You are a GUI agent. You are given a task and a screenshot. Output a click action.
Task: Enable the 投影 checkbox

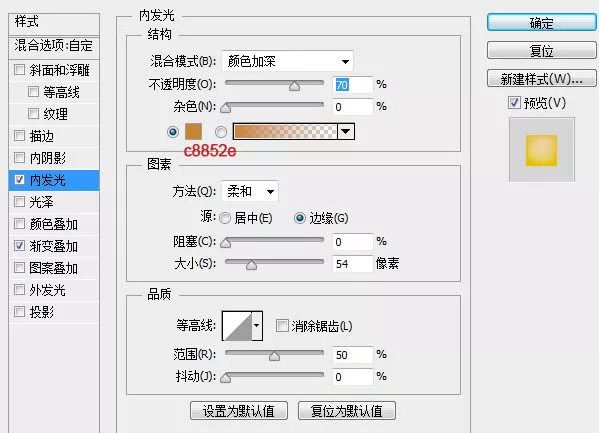pos(19,312)
